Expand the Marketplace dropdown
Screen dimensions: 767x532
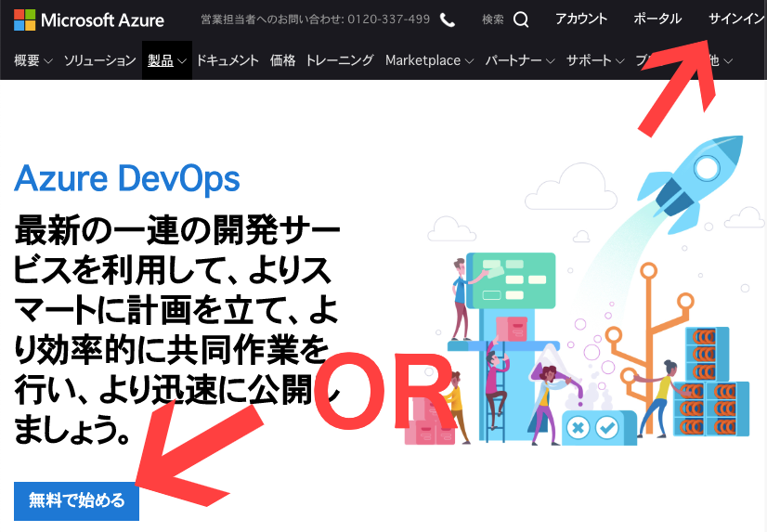click(x=430, y=60)
